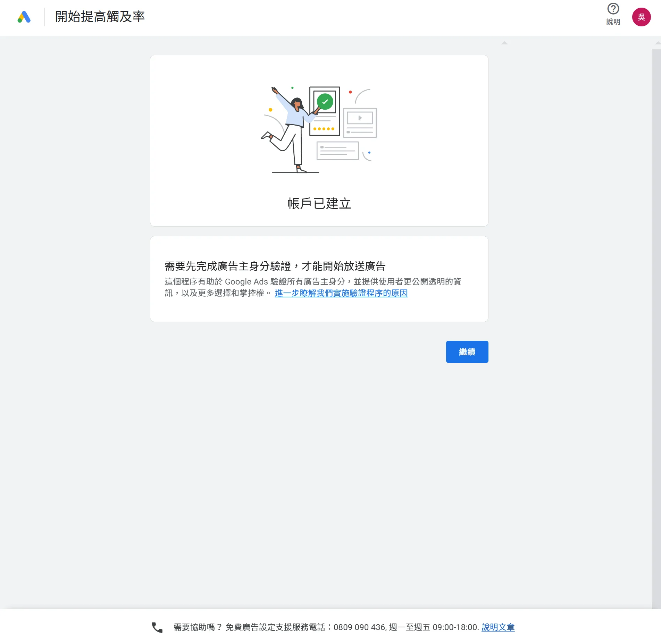Click the small up arrow above the card
Image resolution: width=661 pixels, height=644 pixels.
pos(504,43)
